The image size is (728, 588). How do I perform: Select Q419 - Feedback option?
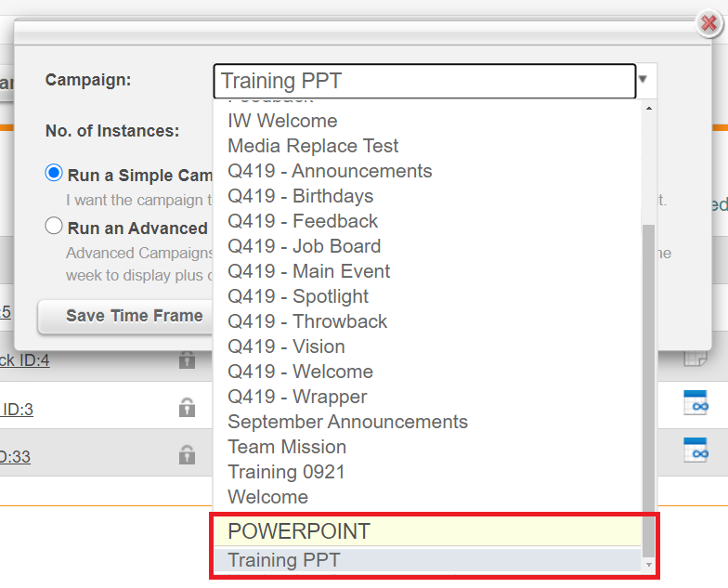(303, 221)
